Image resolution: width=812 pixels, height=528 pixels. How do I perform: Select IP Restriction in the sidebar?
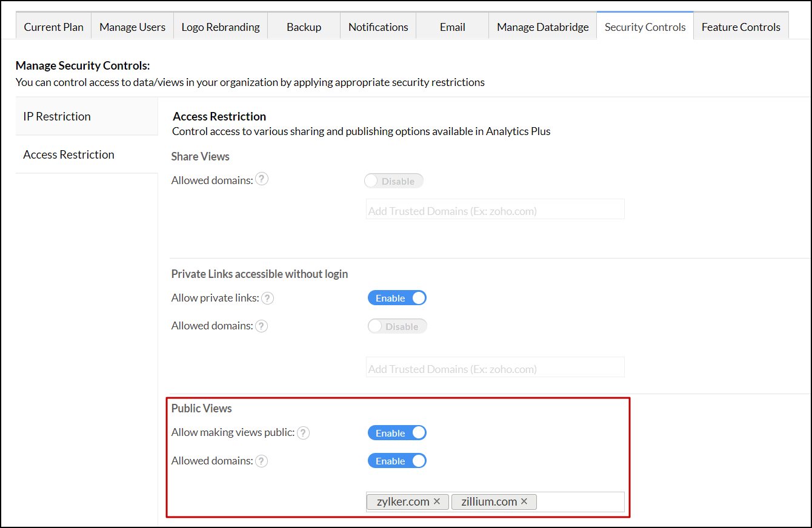(57, 116)
